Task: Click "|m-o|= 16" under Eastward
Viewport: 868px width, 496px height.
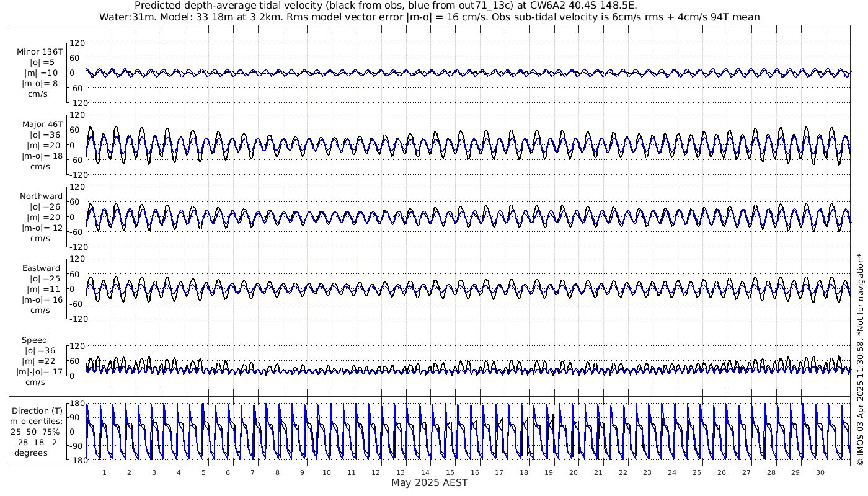Action: pos(43,300)
